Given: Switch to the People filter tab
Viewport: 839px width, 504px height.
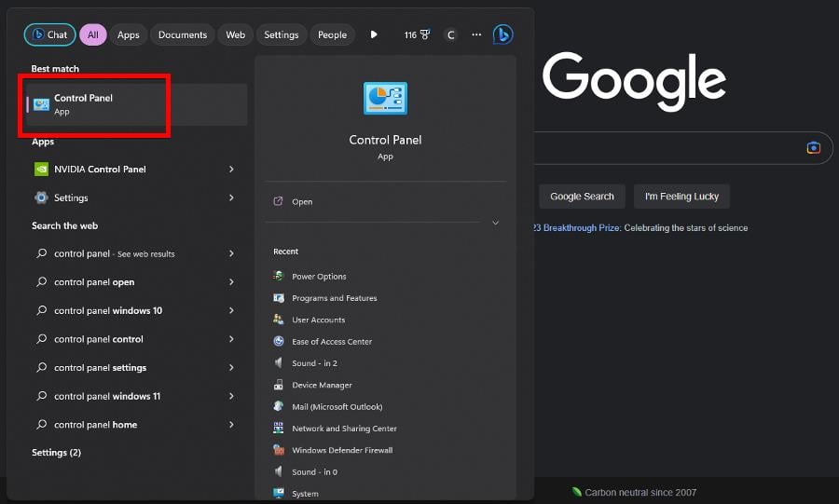Looking at the screenshot, I should point(332,34).
